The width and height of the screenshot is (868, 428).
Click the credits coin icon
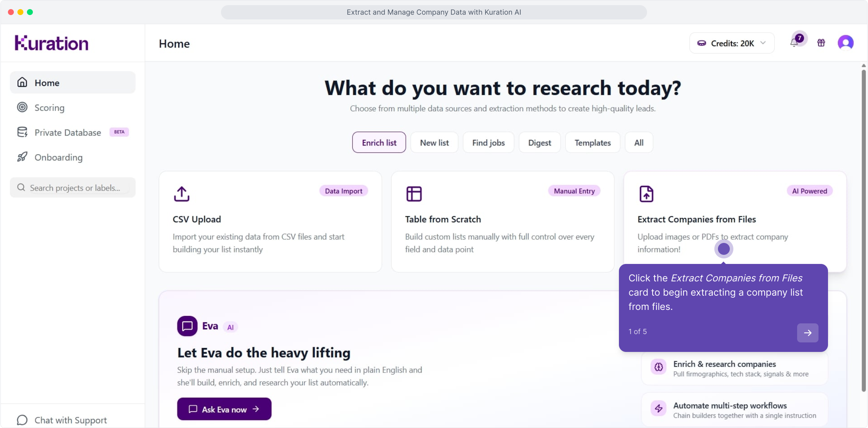702,43
